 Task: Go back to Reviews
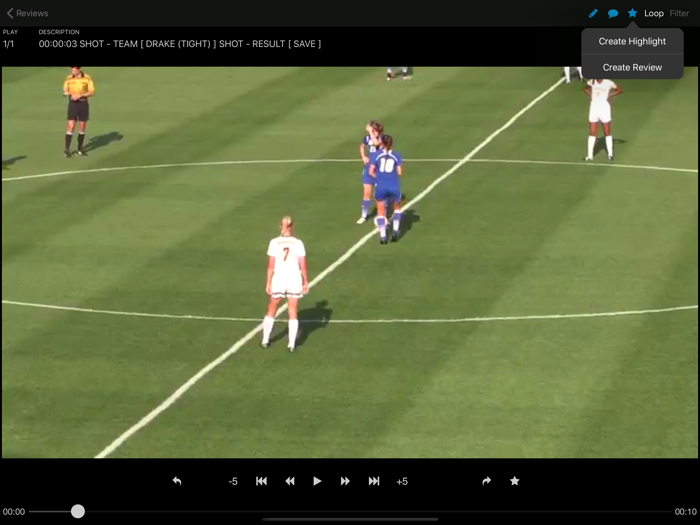click(x=27, y=13)
